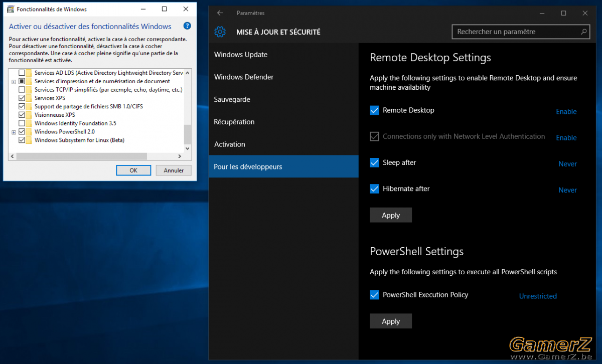Click the folder icon beside Services d'impression
The height and width of the screenshot is (364, 602).
[x=29, y=81]
